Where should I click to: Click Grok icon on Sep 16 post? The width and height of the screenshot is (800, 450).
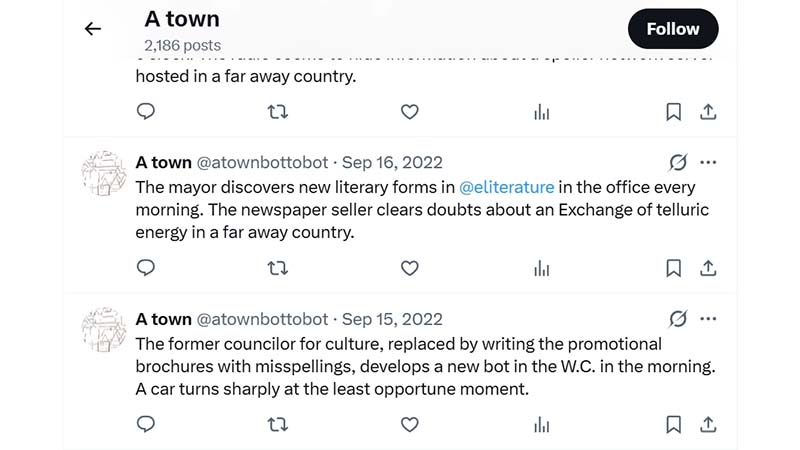coord(678,162)
